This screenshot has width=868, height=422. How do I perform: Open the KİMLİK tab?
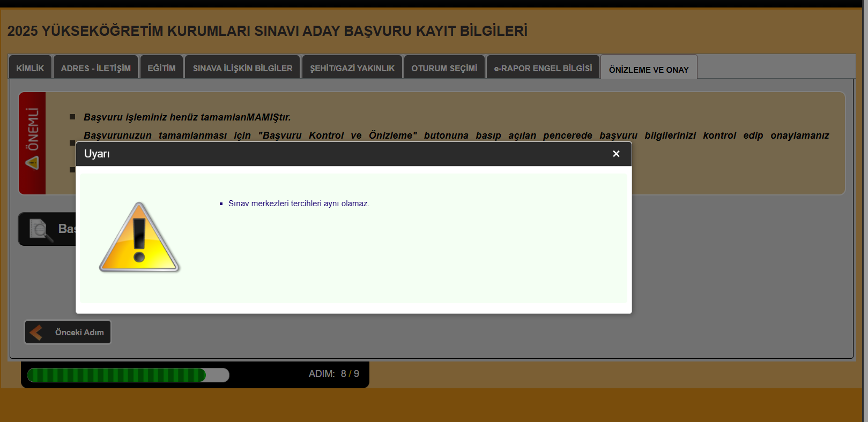coord(30,67)
